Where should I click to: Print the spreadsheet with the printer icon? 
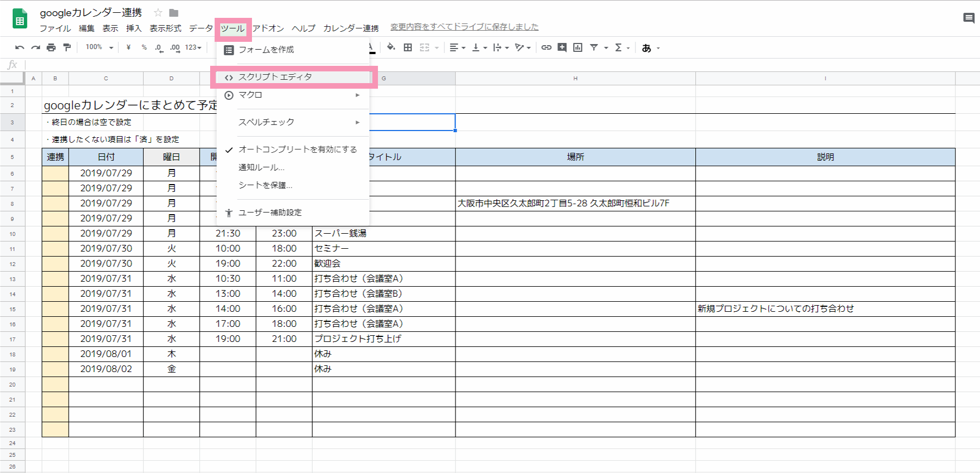(51, 48)
